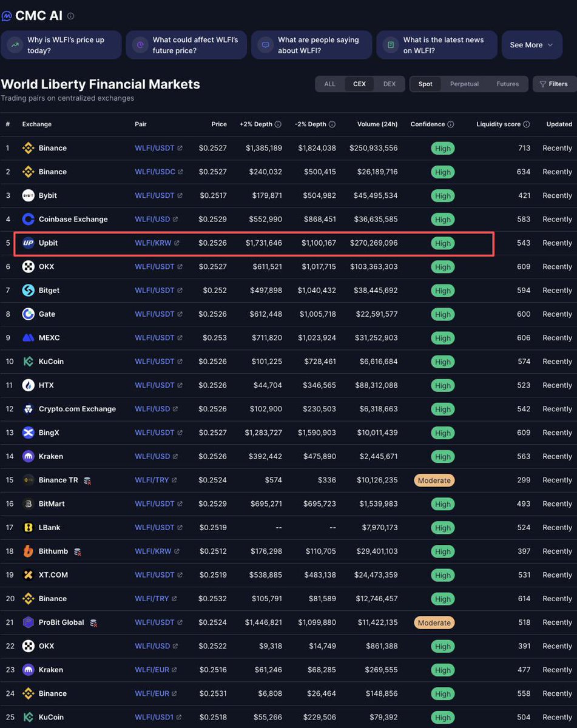Viewport: 577px width, 728px height.
Task: Click the Bithumb exchange logo
Action: pyautogui.click(x=29, y=551)
